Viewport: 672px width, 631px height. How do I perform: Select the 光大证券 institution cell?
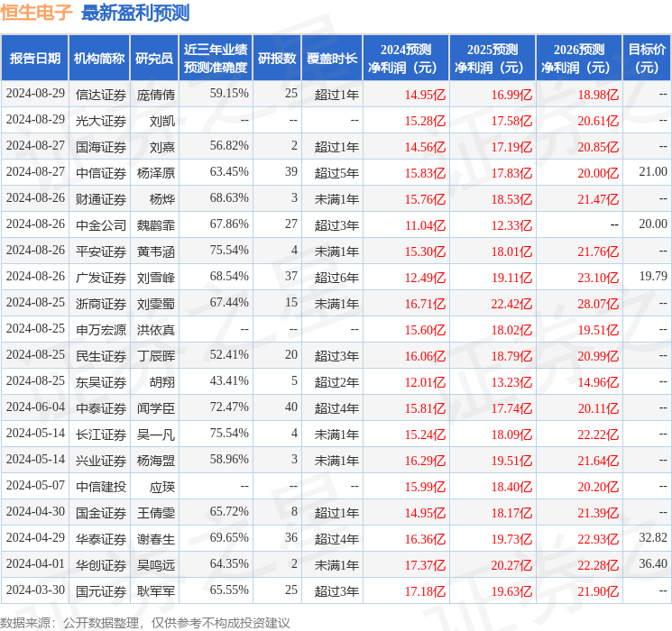click(101, 121)
